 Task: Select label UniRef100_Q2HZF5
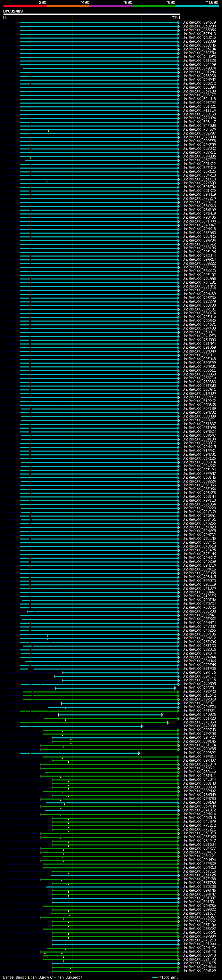click(199, 963)
